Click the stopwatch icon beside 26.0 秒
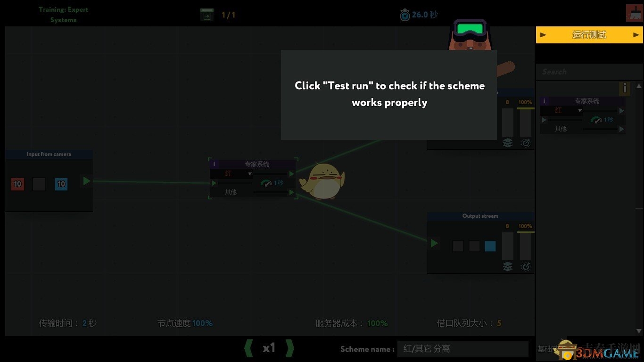The image size is (644, 362). coord(405,15)
